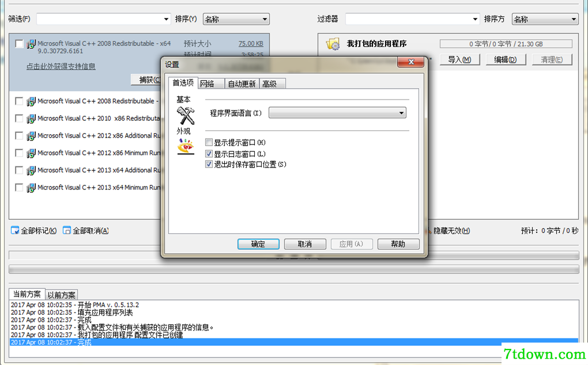This screenshot has width=588, height=365.
Task: Close the 设置 dialog
Action: tap(410, 62)
